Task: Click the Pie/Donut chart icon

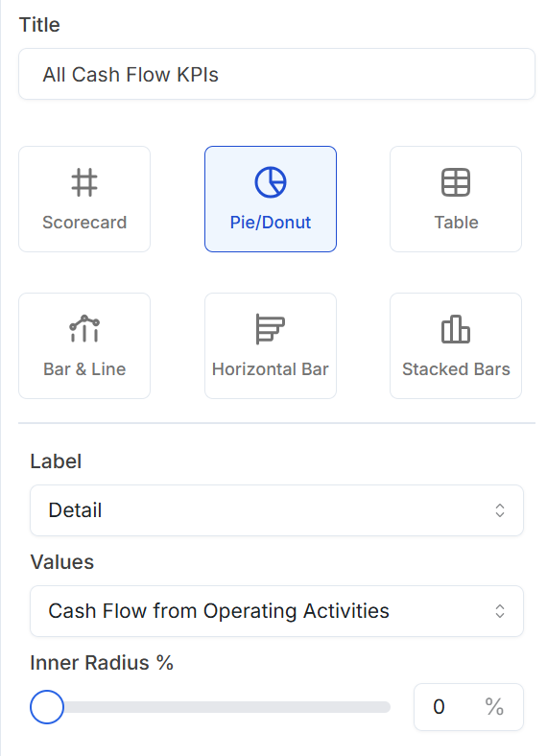Action: pos(271,182)
